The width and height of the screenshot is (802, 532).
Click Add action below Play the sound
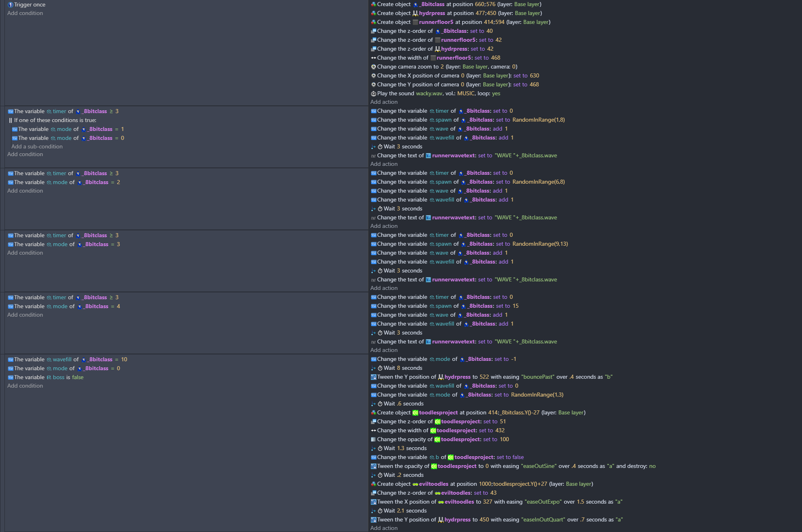click(x=384, y=102)
